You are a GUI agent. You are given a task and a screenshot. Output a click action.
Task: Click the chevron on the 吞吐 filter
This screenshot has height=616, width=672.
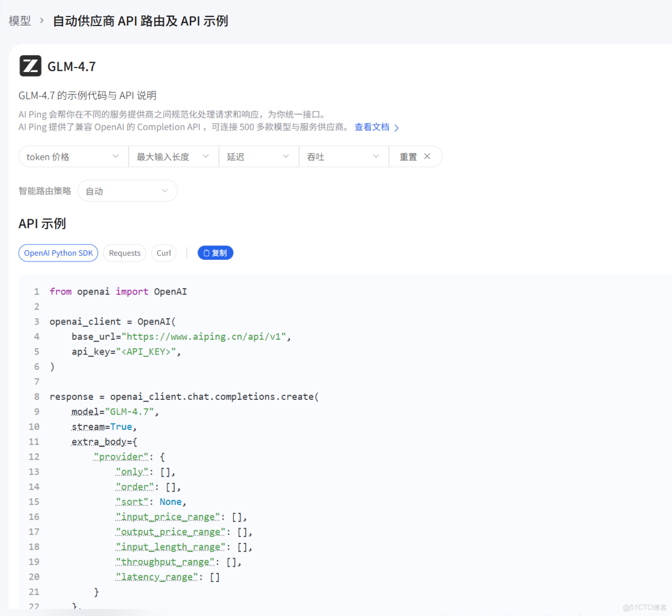(376, 156)
